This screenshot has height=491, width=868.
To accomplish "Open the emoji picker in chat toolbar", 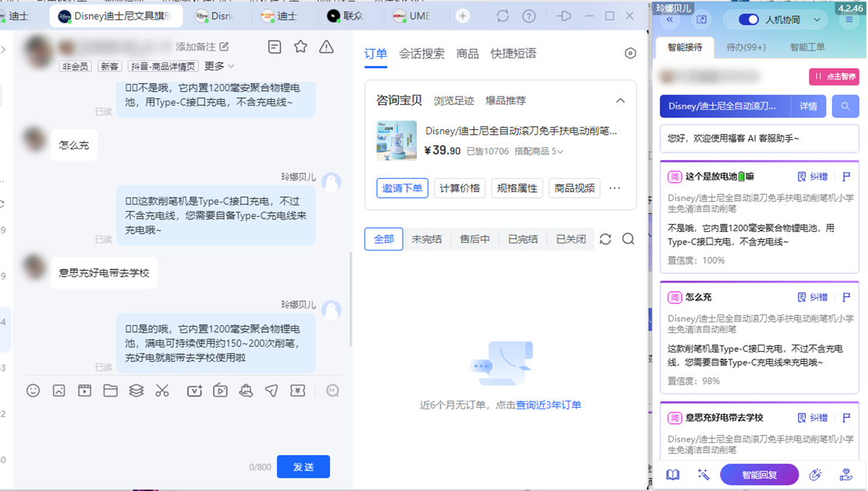I will tap(33, 391).
